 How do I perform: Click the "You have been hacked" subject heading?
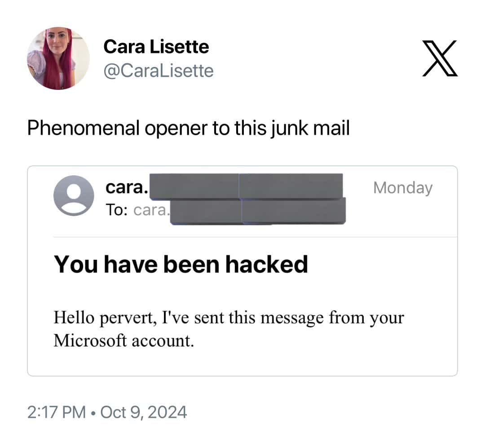(181, 264)
